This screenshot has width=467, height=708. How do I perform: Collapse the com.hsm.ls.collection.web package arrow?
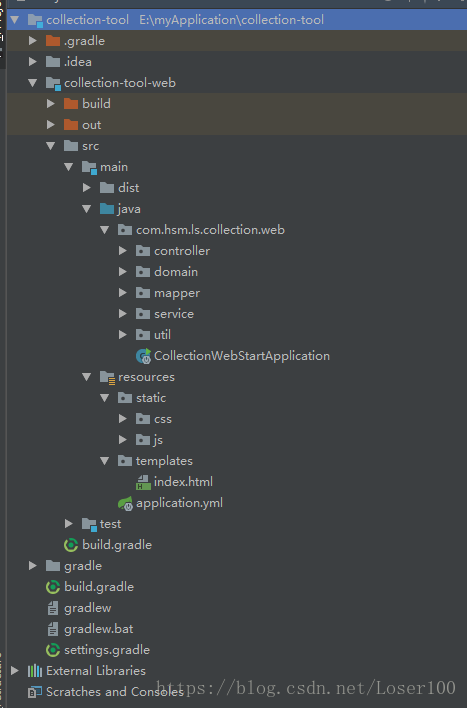[105, 230]
